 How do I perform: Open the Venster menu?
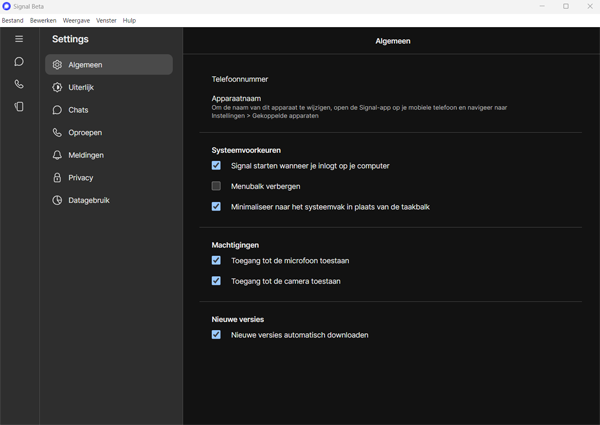coord(106,21)
